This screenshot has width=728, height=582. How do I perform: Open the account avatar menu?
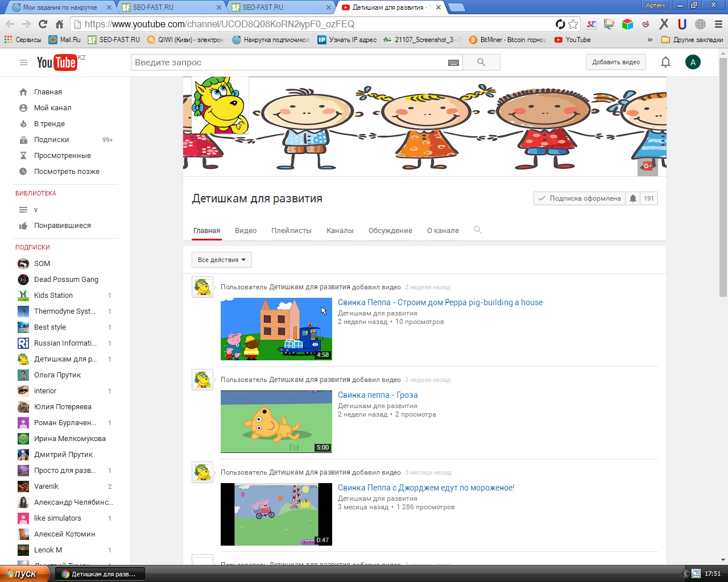click(x=693, y=63)
